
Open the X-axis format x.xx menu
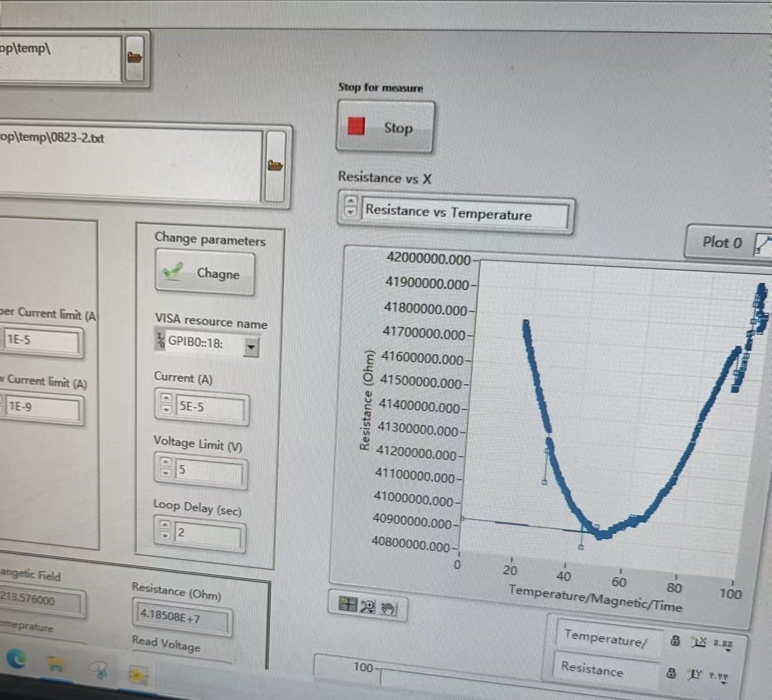pos(723,644)
